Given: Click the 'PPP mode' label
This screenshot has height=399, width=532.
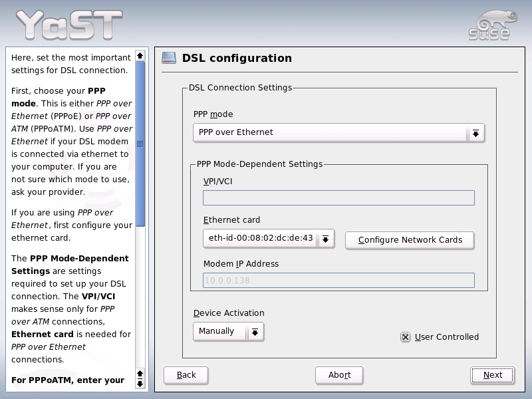Looking at the screenshot, I should (x=213, y=114).
